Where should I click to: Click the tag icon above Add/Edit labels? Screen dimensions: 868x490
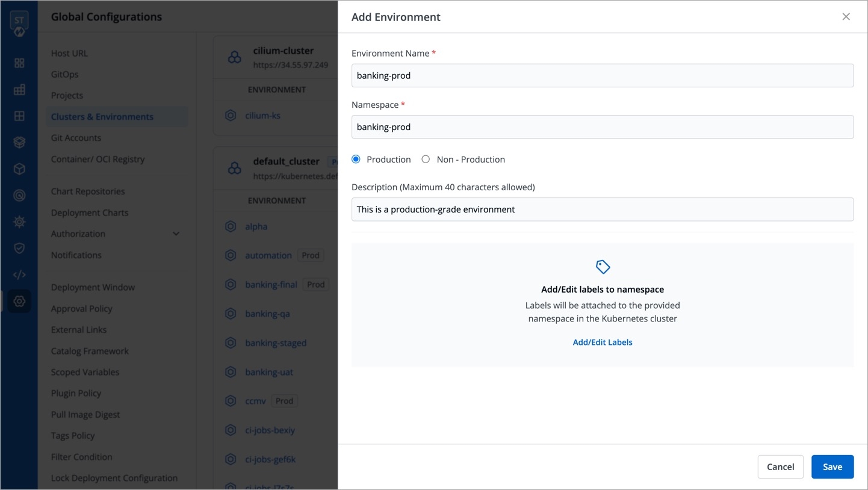[603, 267]
